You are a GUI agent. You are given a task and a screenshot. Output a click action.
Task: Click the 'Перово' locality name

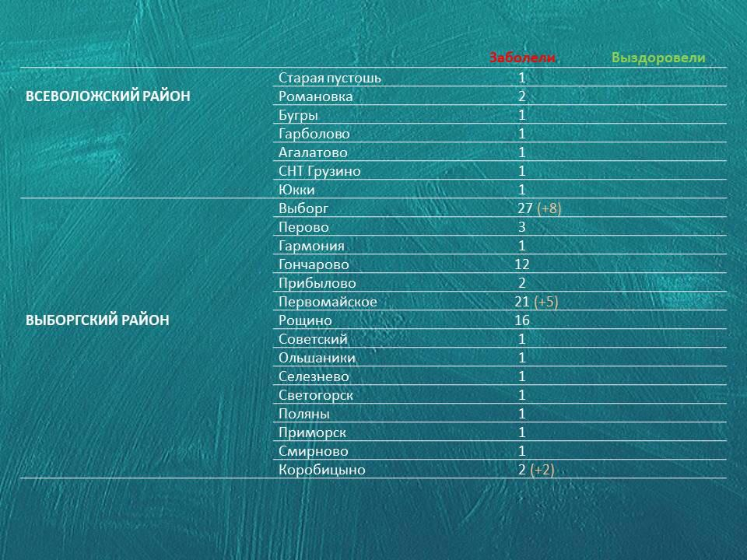pyautogui.click(x=303, y=227)
